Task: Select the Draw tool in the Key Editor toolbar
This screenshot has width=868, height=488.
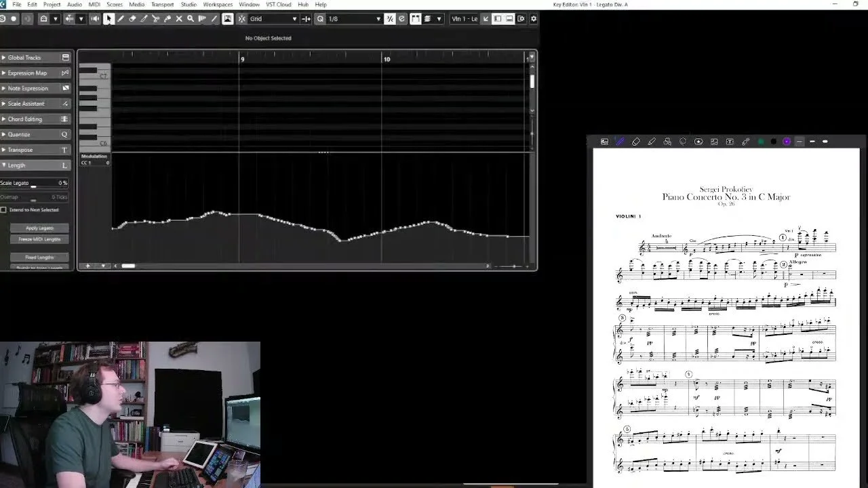Action: [120, 19]
